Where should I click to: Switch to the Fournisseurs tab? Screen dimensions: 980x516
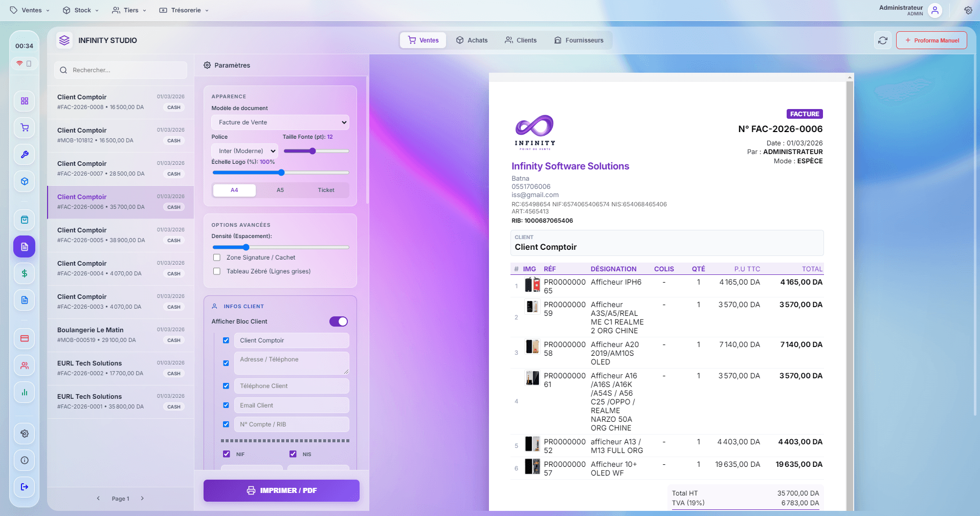pyautogui.click(x=578, y=40)
